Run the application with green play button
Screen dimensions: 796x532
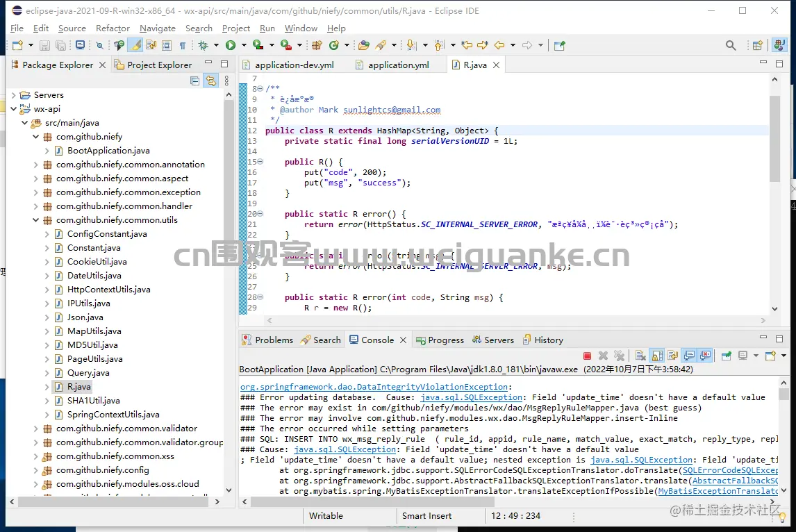pos(231,45)
